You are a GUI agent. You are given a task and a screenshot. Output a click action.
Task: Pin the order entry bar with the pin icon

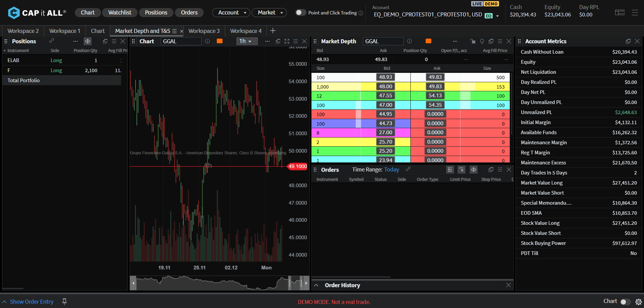[64, 302]
